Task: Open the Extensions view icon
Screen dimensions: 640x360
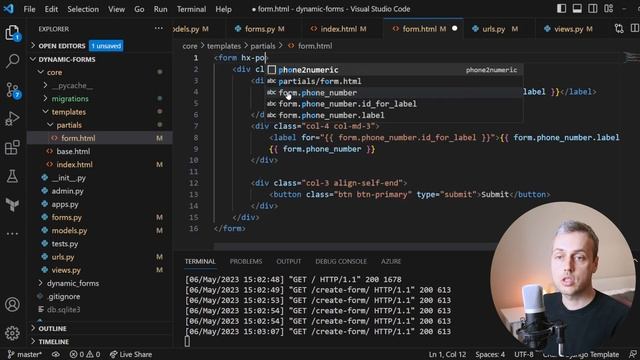Action: (x=12, y=147)
